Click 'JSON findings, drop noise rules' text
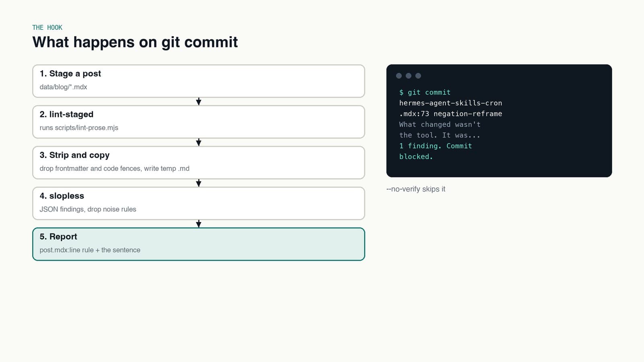 (88, 209)
